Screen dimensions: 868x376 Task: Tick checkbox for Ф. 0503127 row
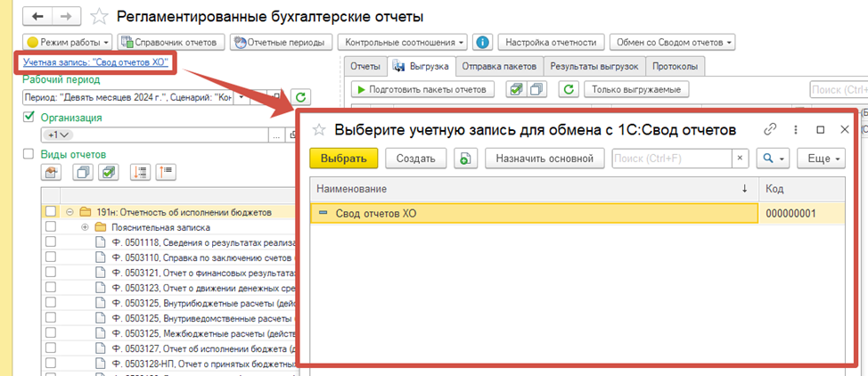51,348
